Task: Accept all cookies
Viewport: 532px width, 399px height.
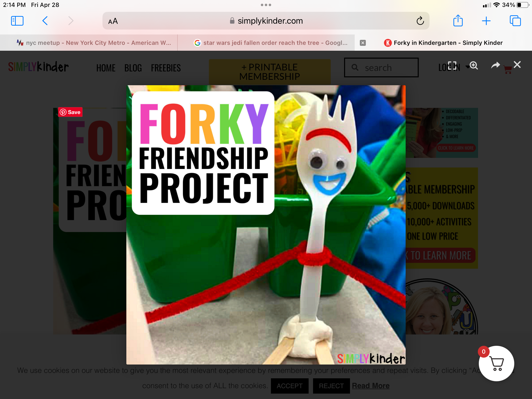Action: click(x=290, y=386)
